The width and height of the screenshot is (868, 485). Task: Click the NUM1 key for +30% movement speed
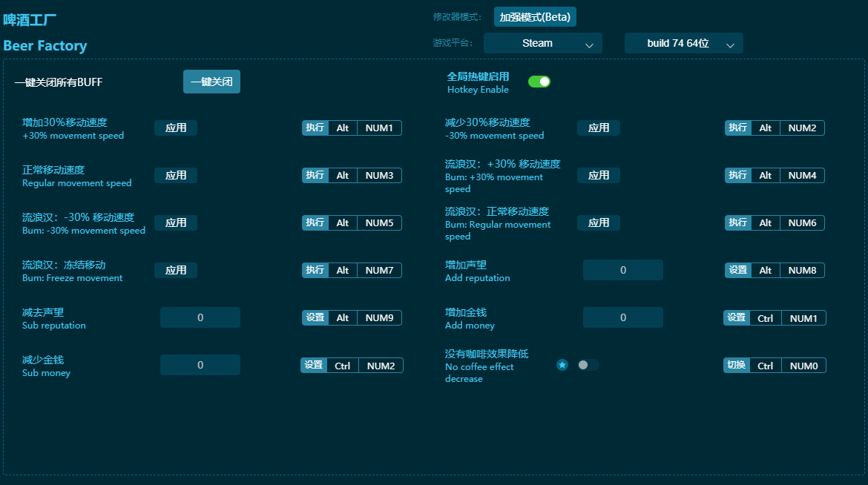379,128
